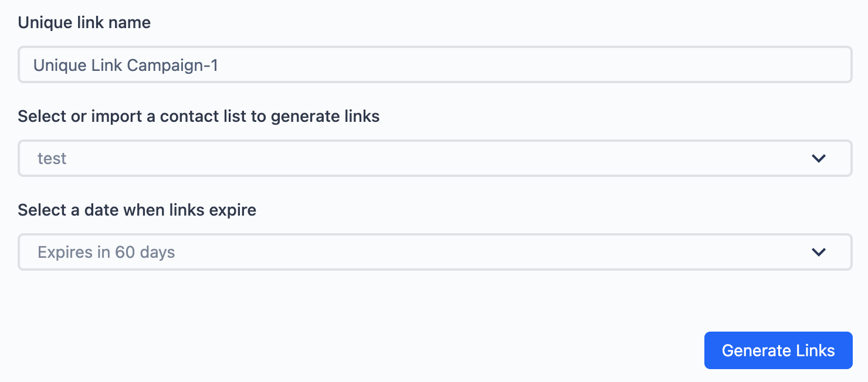
Task: Click the chevron icon on expiry date dropdown
Action: click(819, 252)
